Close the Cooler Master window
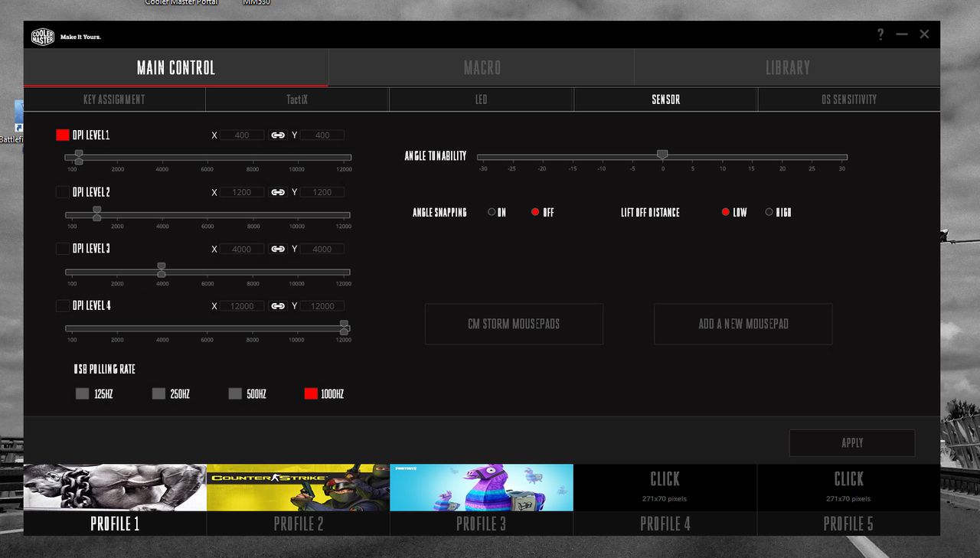 tap(924, 34)
